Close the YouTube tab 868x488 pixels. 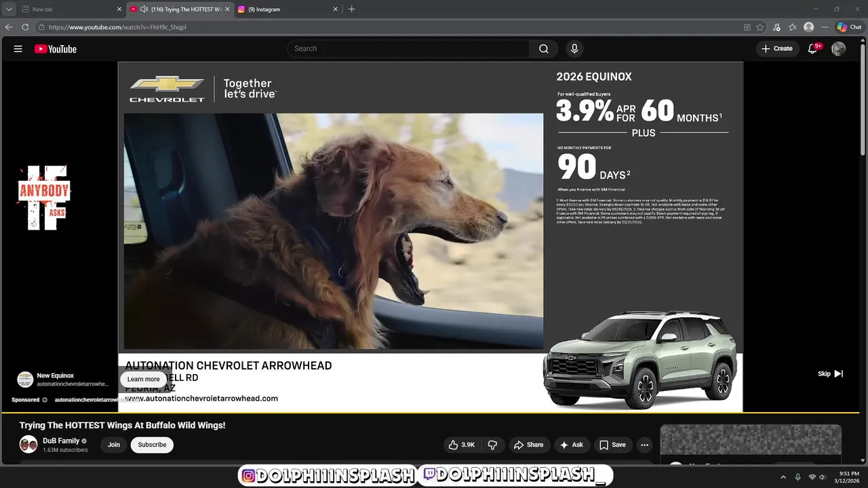coord(227,9)
